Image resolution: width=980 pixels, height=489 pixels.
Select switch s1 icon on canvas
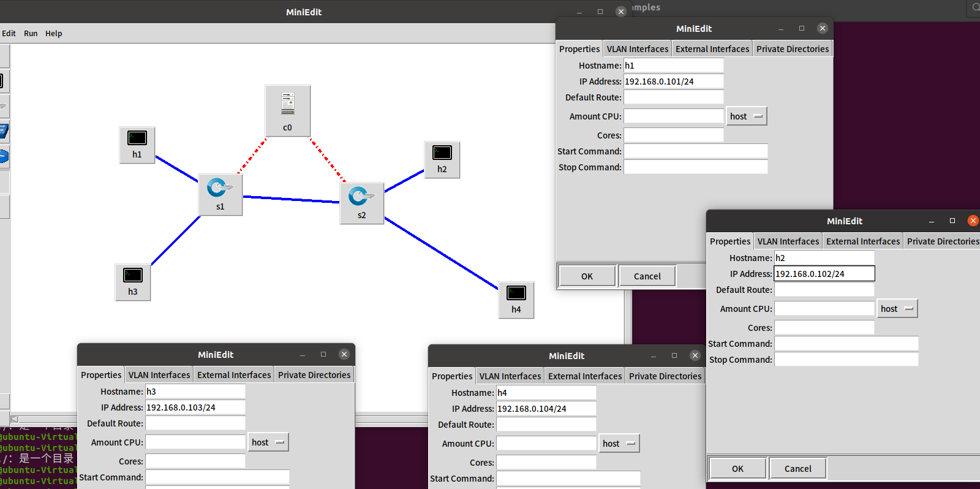coord(221,195)
